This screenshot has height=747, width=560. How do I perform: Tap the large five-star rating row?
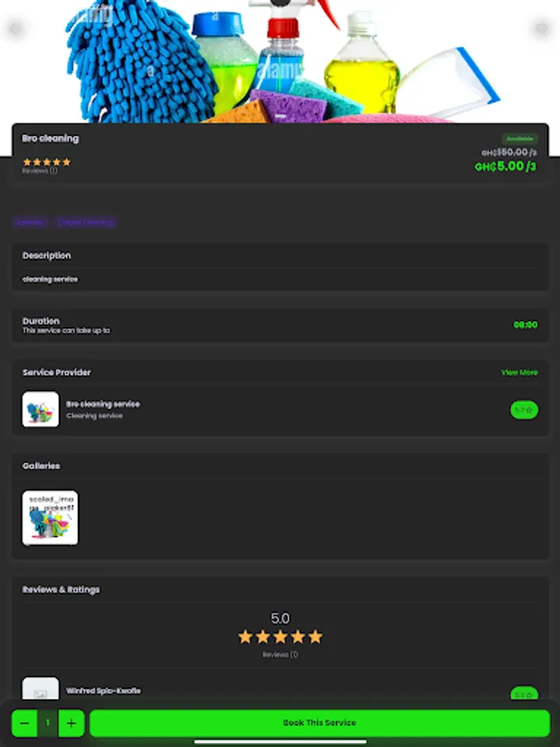pos(280,637)
